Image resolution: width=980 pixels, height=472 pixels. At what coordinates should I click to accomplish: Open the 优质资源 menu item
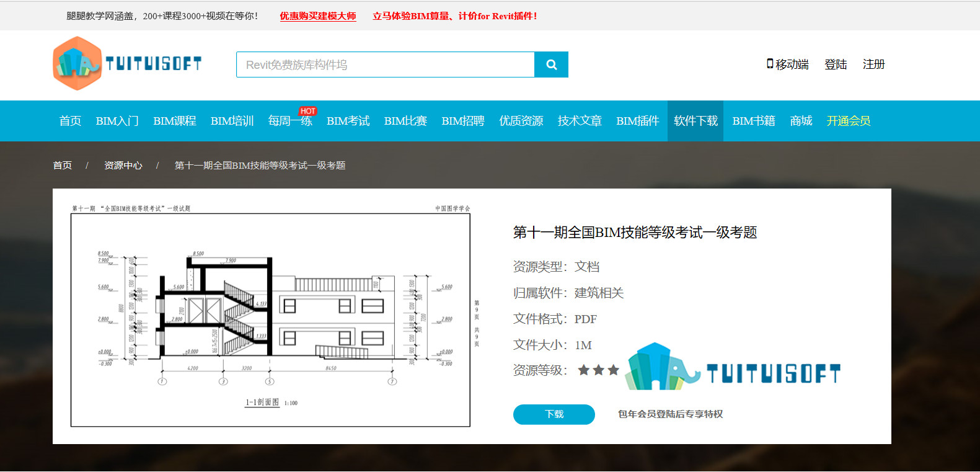(521, 121)
